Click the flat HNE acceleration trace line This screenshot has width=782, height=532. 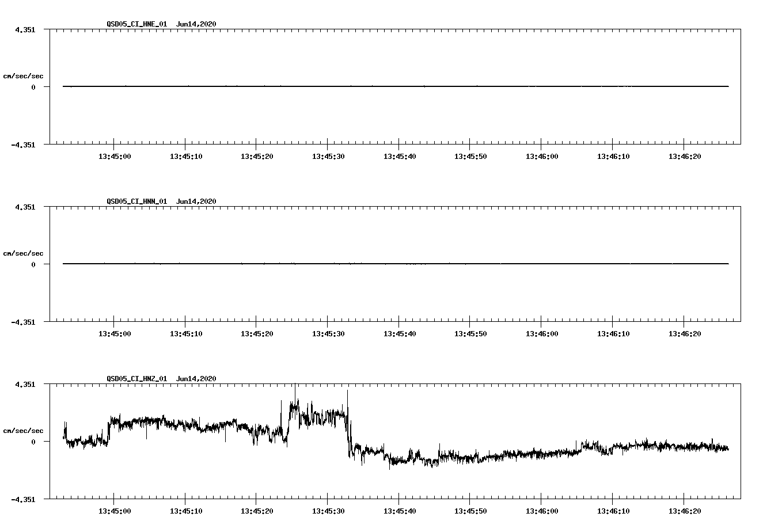click(396, 86)
